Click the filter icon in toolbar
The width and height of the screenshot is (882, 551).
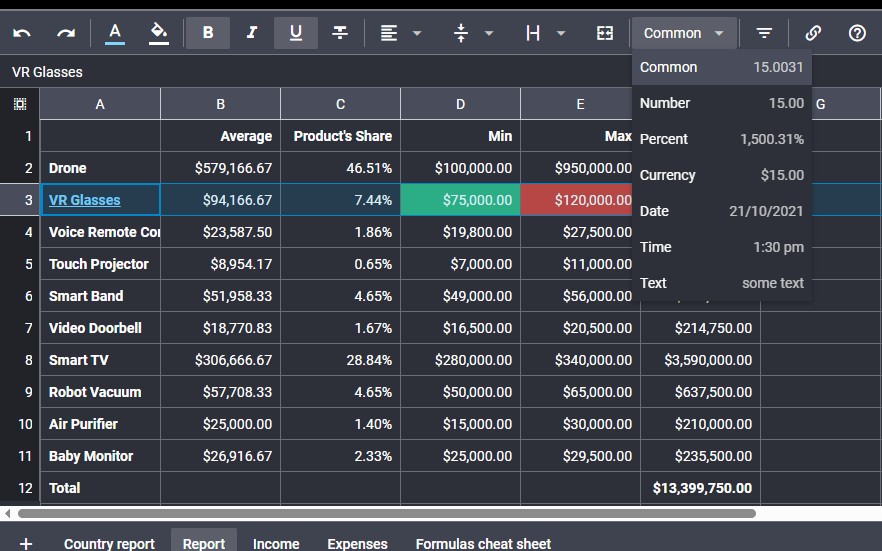[764, 33]
